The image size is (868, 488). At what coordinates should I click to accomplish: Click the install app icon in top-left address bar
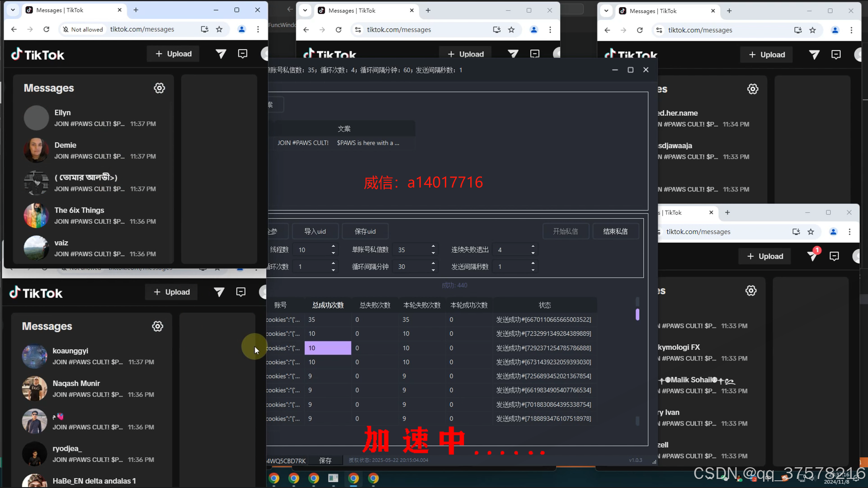(205, 29)
